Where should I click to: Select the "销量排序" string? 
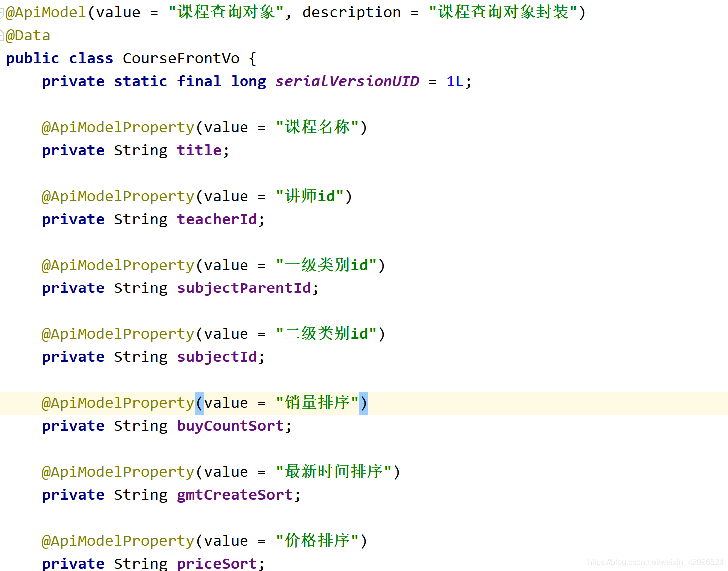(317, 403)
